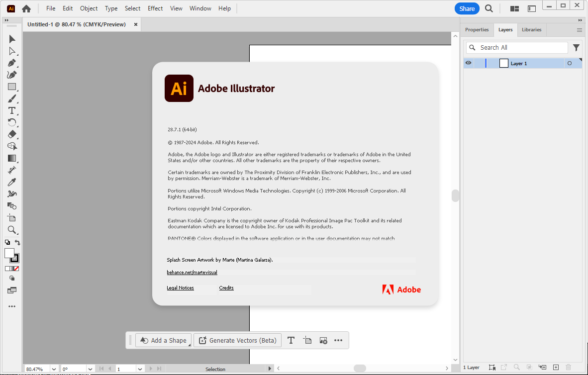Open filter funnel in Layers panel
This screenshot has height=375, width=588.
click(x=577, y=48)
